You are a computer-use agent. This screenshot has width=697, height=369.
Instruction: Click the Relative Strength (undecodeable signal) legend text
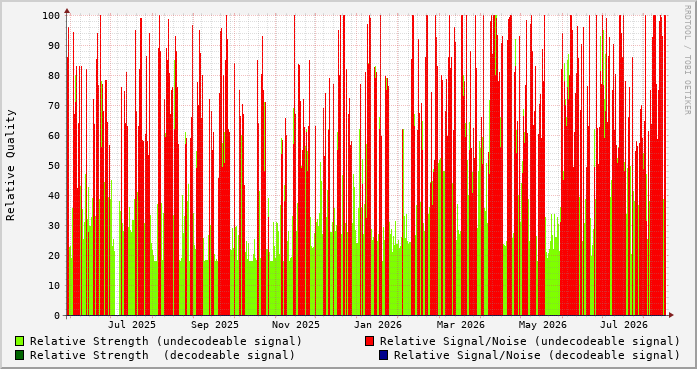tap(166, 341)
